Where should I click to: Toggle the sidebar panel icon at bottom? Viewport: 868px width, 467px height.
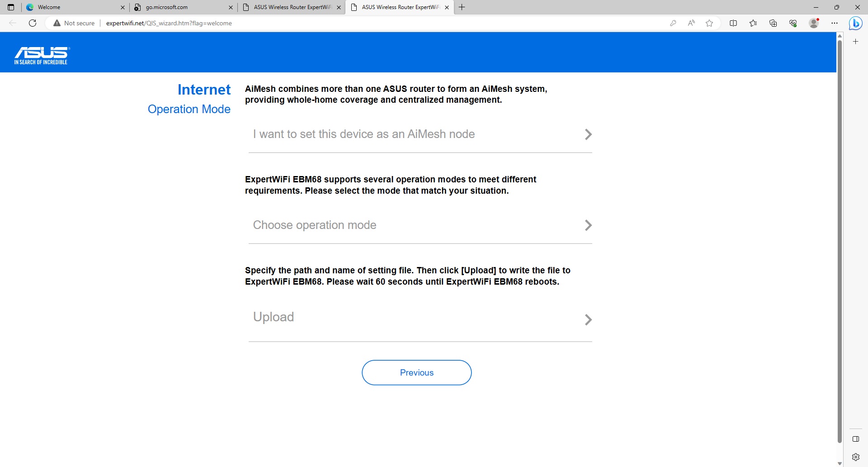(855, 439)
